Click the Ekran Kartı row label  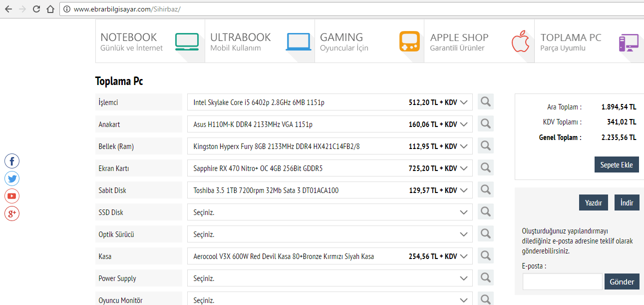(139, 168)
